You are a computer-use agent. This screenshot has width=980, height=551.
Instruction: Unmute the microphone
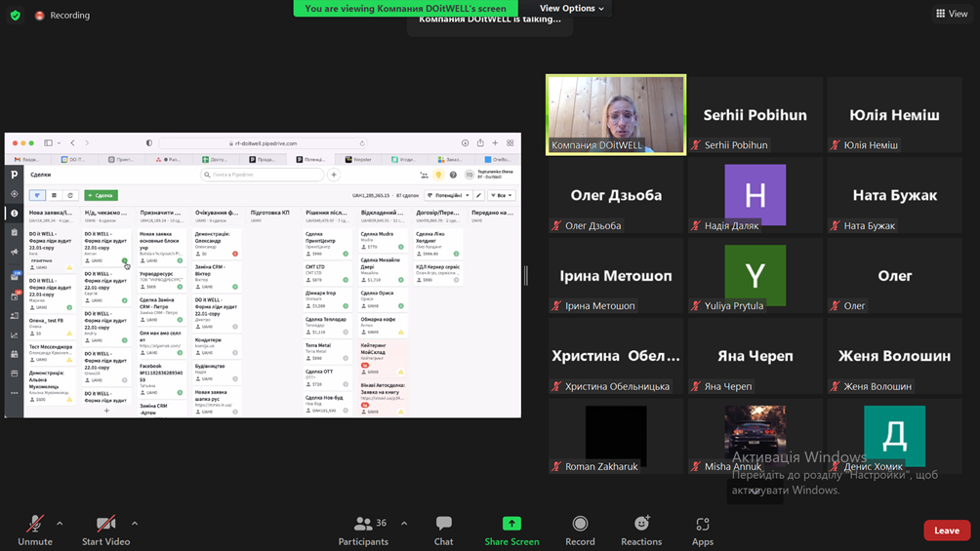[x=34, y=530]
